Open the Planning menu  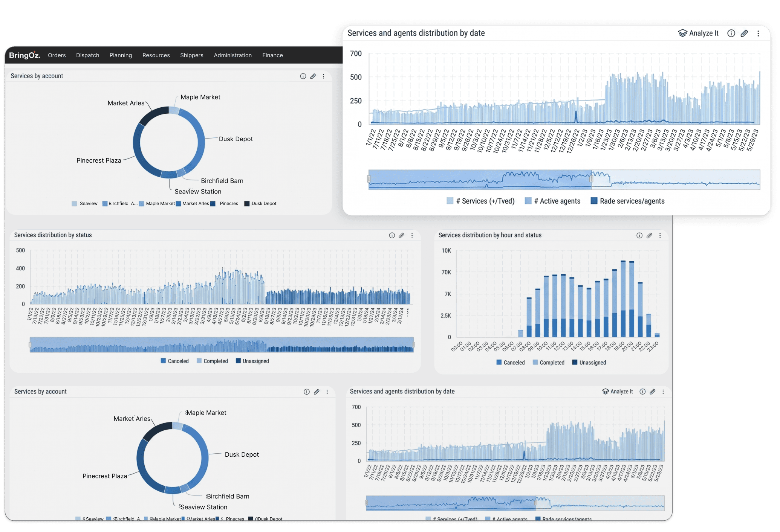click(x=121, y=55)
